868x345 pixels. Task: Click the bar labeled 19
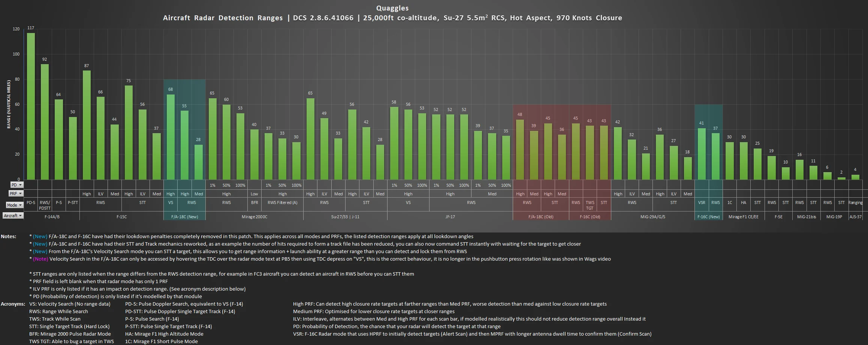pos(771,168)
